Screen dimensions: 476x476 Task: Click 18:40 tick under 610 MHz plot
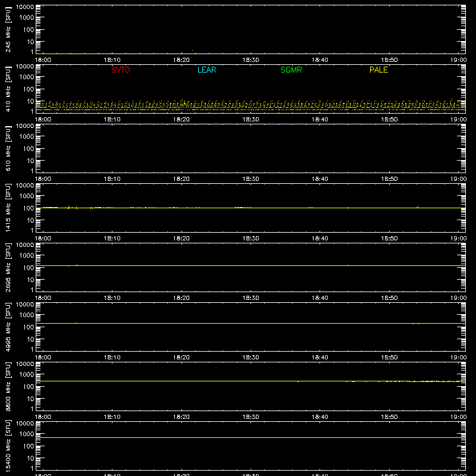pyautogui.click(x=320, y=179)
